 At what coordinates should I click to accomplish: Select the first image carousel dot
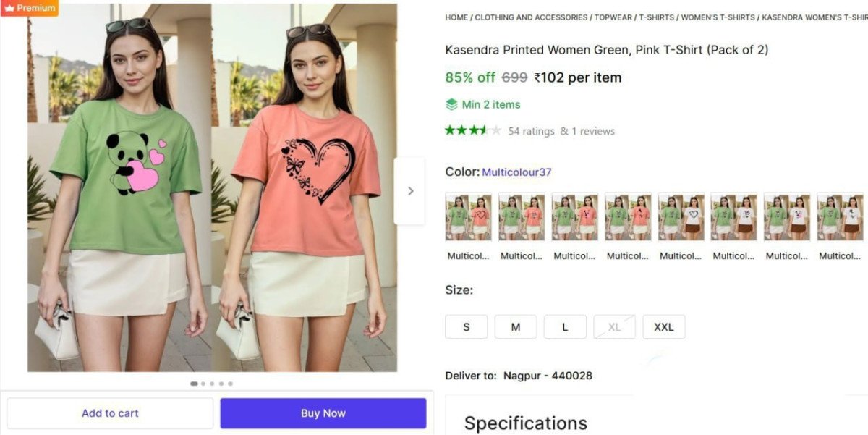[194, 384]
